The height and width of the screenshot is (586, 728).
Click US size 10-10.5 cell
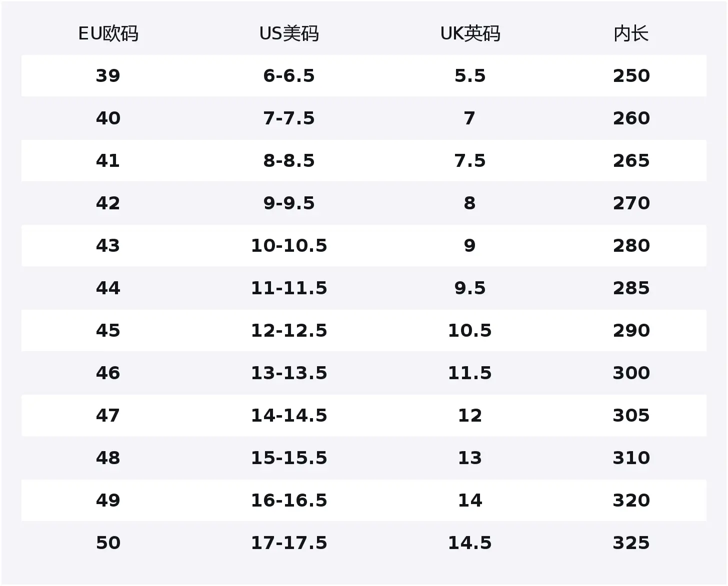coord(289,246)
